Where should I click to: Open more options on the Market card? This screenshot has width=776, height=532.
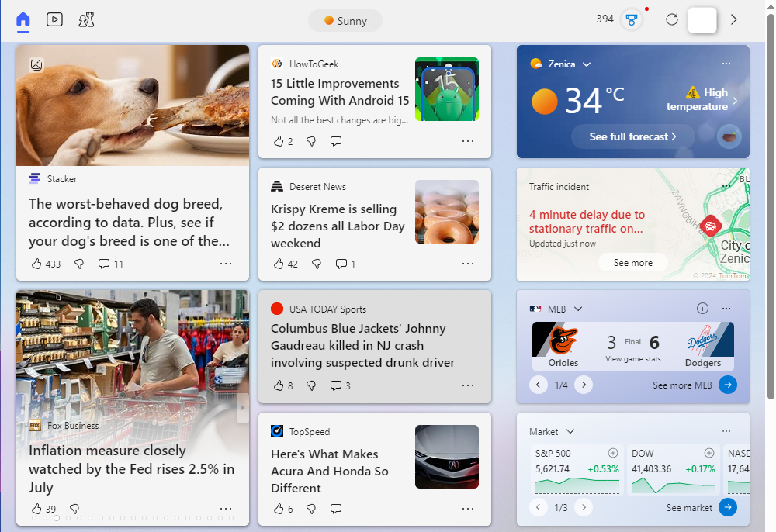click(x=726, y=431)
